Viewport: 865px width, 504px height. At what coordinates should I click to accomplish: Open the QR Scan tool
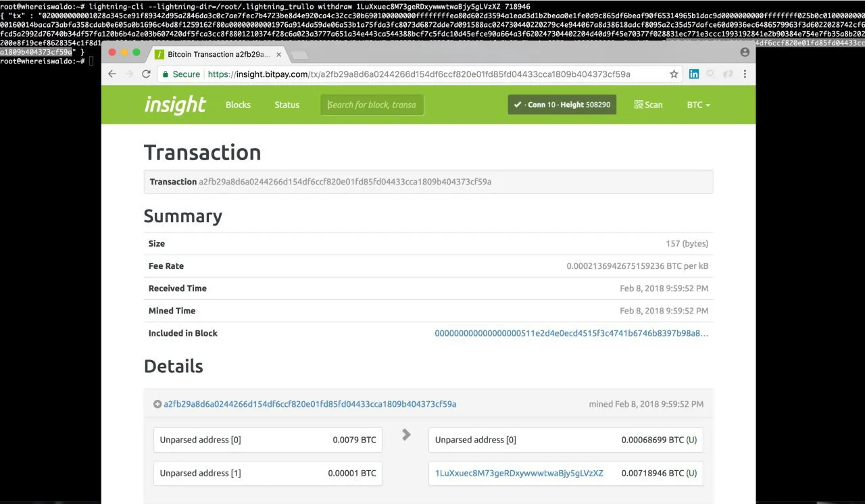[648, 105]
